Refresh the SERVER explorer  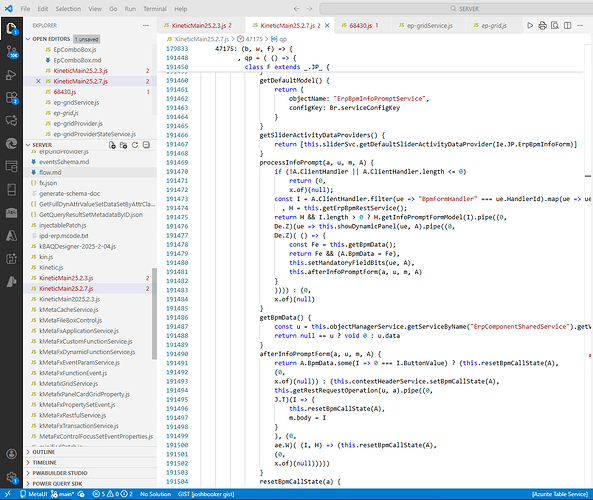[x=135, y=145]
